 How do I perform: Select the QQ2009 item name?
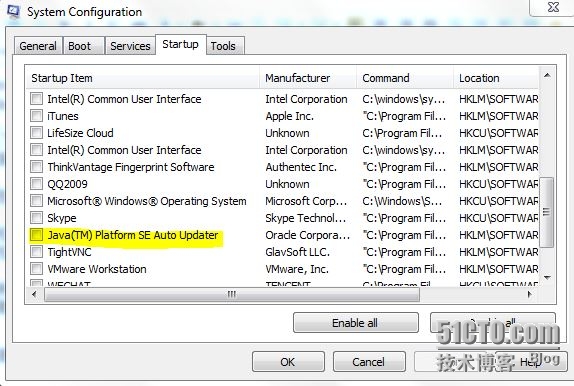tap(67, 184)
